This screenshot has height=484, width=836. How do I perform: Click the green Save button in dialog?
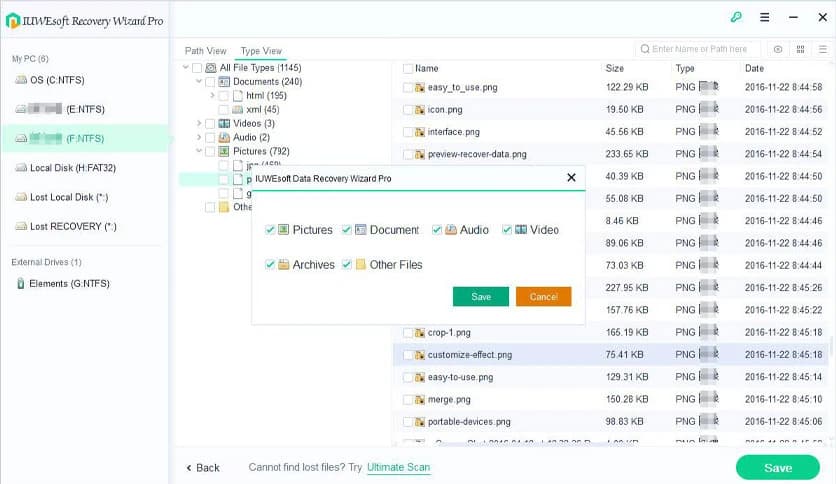tap(481, 296)
